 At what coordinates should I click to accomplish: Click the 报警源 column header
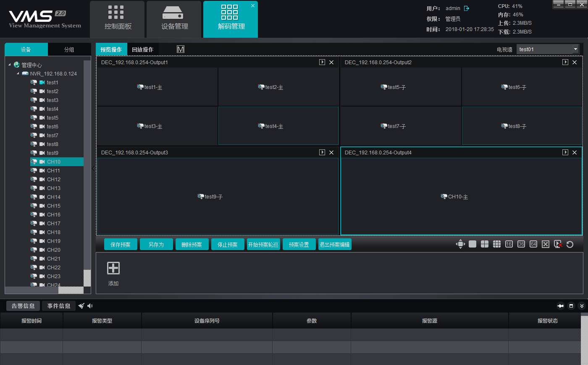[430, 321]
